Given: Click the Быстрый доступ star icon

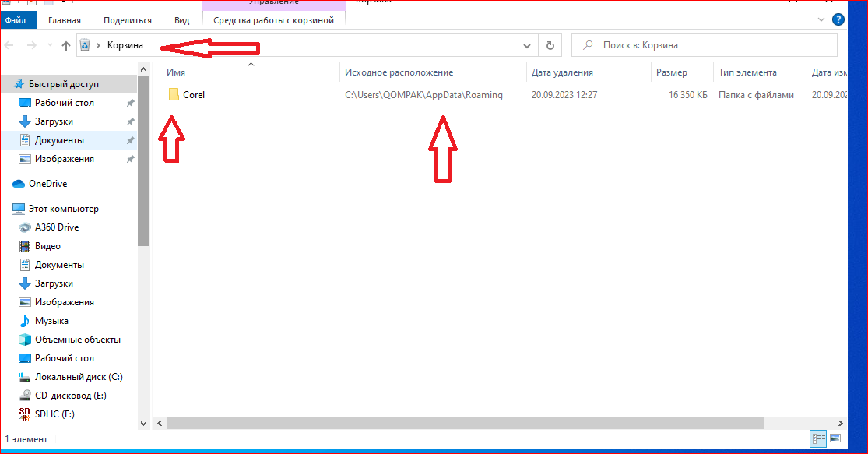Looking at the screenshot, I should pyautogui.click(x=19, y=84).
